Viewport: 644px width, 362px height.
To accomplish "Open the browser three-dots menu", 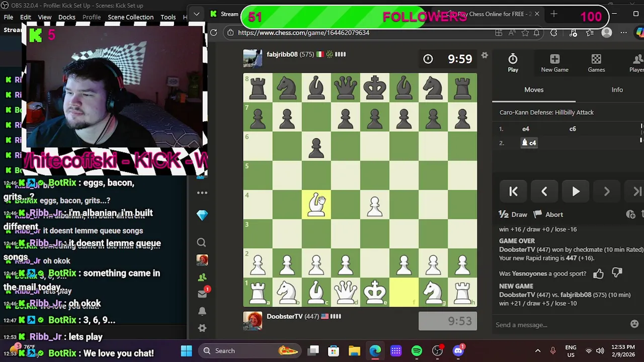I will [623, 33].
